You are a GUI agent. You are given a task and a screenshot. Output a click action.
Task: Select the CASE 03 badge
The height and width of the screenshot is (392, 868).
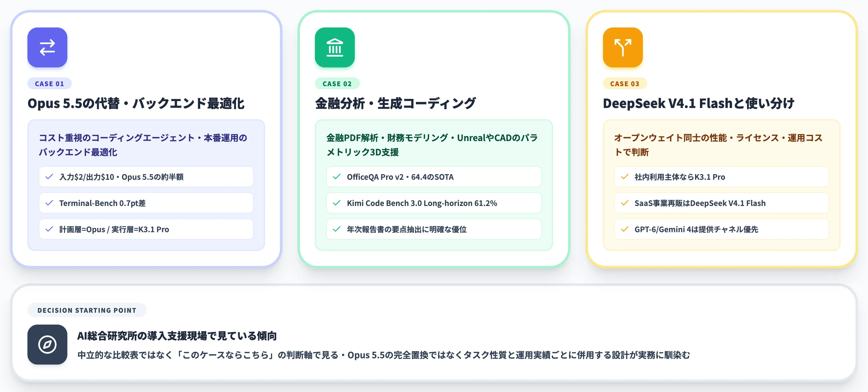click(x=625, y=84)
